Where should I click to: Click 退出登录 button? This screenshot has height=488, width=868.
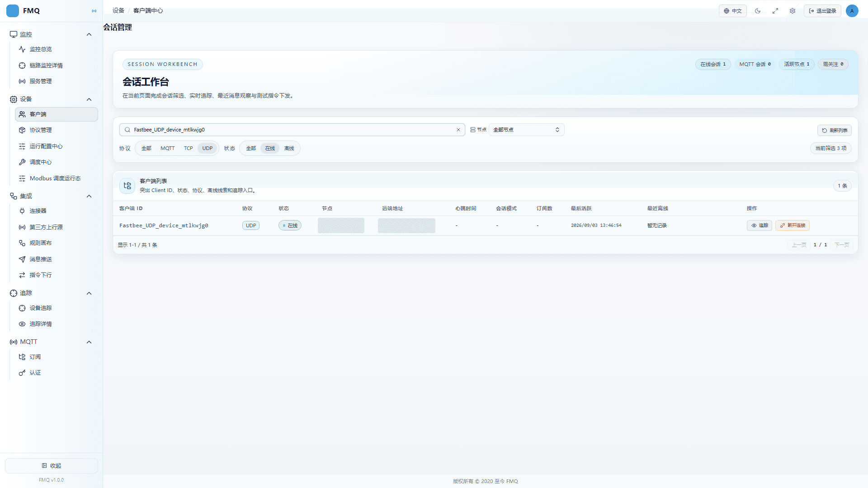pyautogui.click(x=822, y=11)
